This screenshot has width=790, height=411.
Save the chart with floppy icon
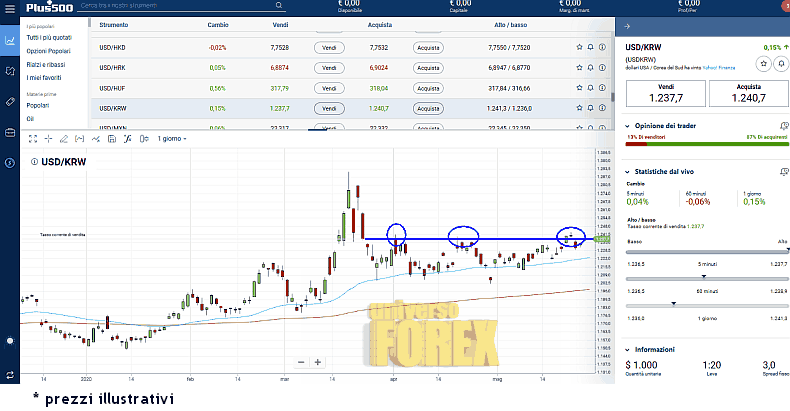coord(112,139)
